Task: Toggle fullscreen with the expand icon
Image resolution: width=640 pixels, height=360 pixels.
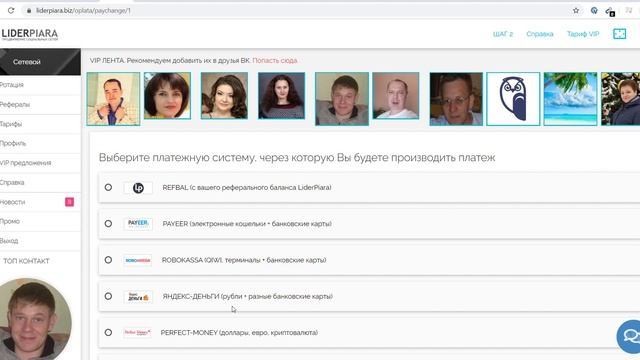Action: [x=619, y=34]
